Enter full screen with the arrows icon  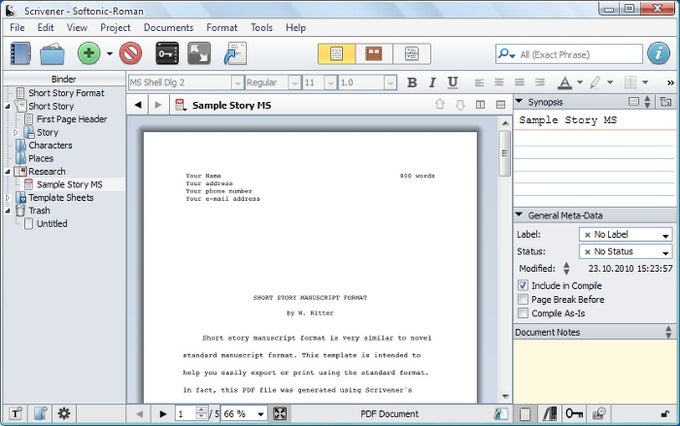pos(199,53)
